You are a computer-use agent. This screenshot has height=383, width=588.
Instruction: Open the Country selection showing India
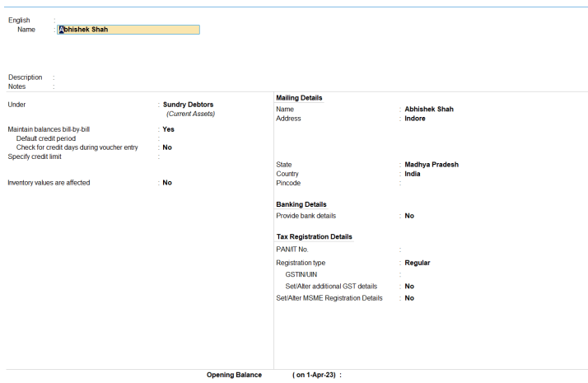(x=413, y=174)
